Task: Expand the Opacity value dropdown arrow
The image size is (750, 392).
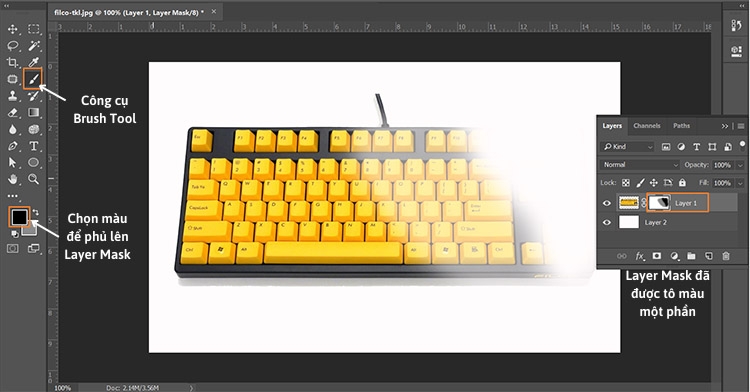Action: [x=740, y=165]
